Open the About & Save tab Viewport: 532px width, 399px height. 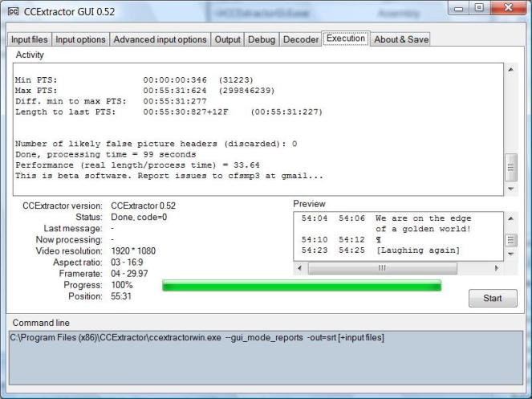pyautogui.click(x=401, y=39)
